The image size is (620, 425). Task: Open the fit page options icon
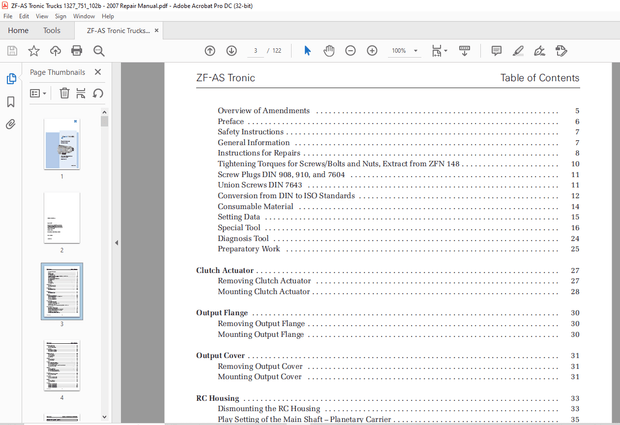(439, 51)
